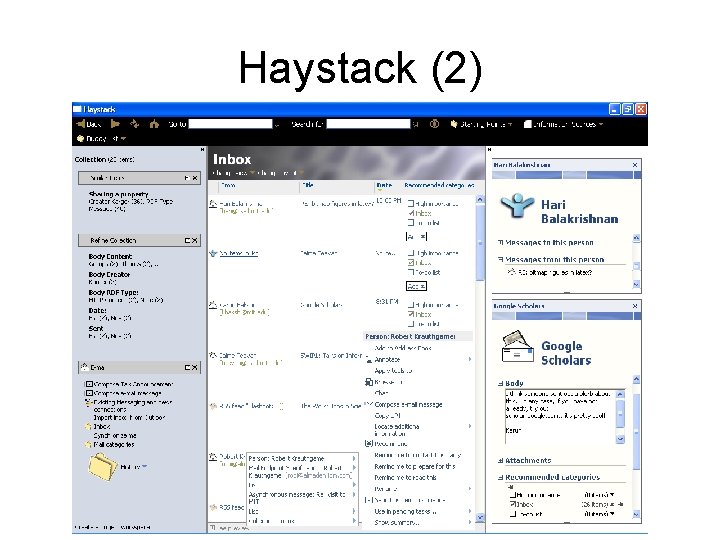Collapse the E-mail pane
Image resolution: width=720 pixels, height=540 pixels.
187,367
